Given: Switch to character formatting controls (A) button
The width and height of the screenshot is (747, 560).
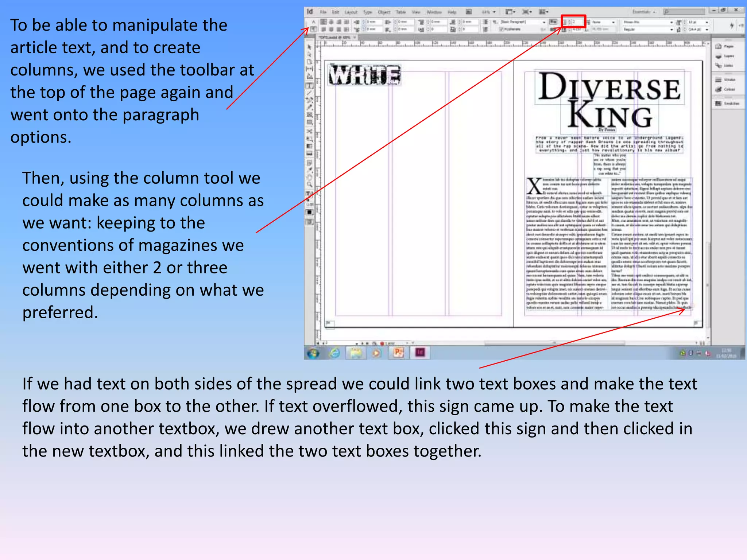Looking at the screenshot, I should click(313, 22).
